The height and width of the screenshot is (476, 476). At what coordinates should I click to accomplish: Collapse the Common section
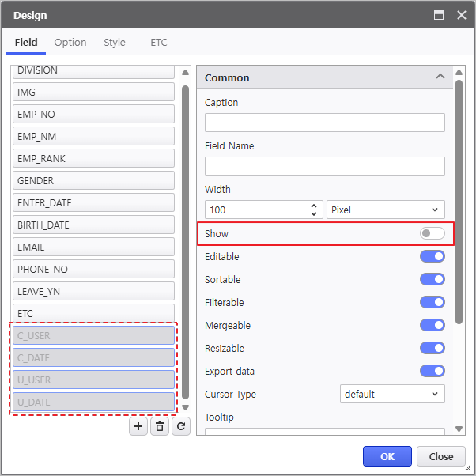[440, 77]
